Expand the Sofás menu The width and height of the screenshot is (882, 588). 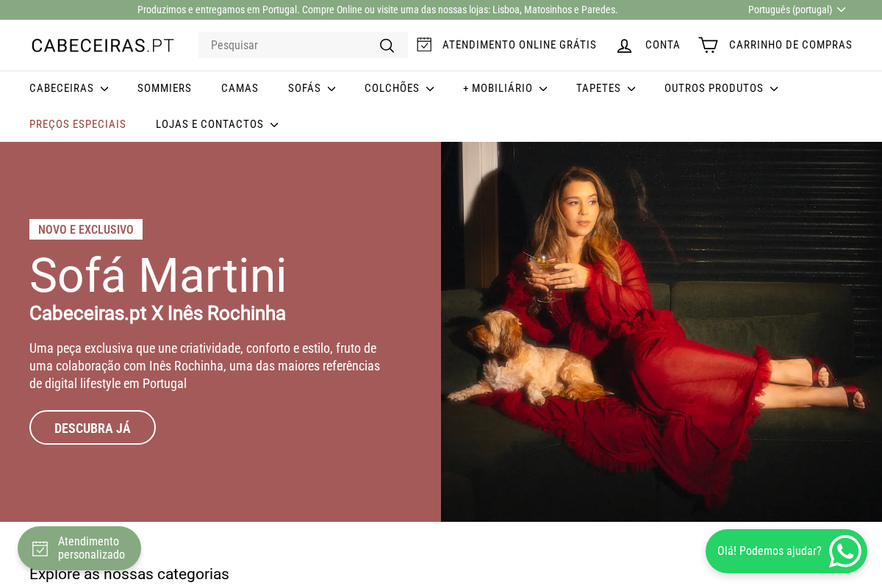(312, 88)
